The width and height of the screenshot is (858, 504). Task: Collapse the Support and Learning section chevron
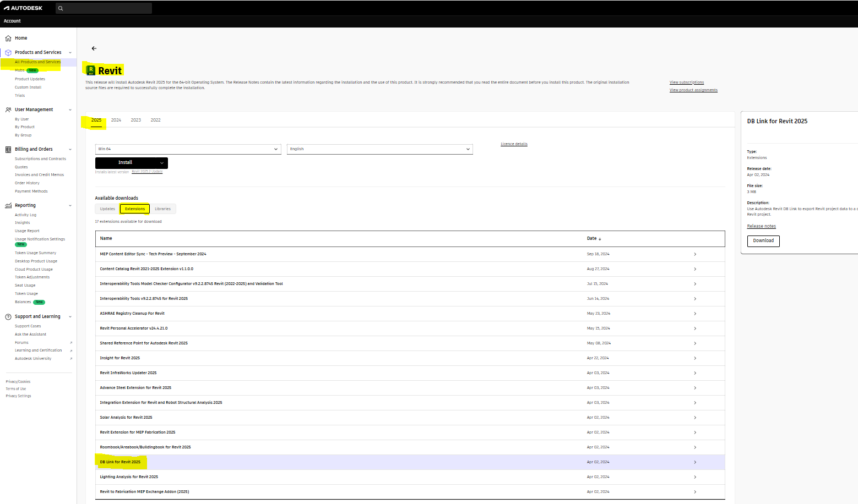(70, 317)
